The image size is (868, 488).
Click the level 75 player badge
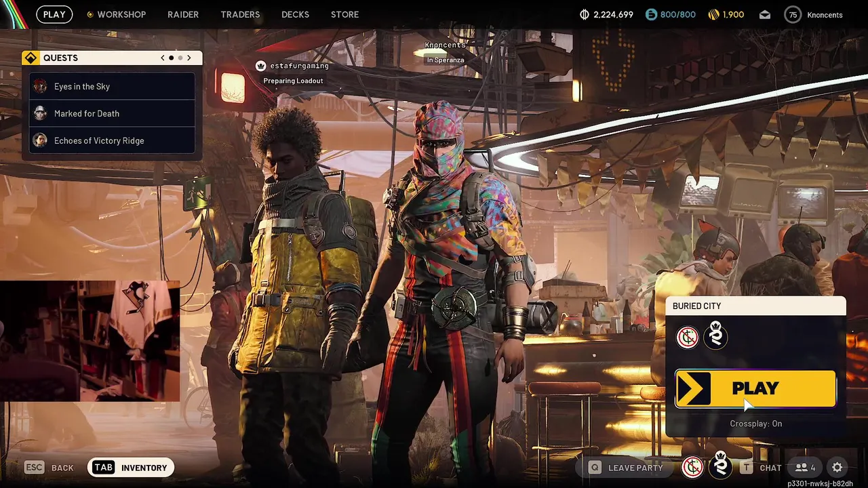(793, 15)
